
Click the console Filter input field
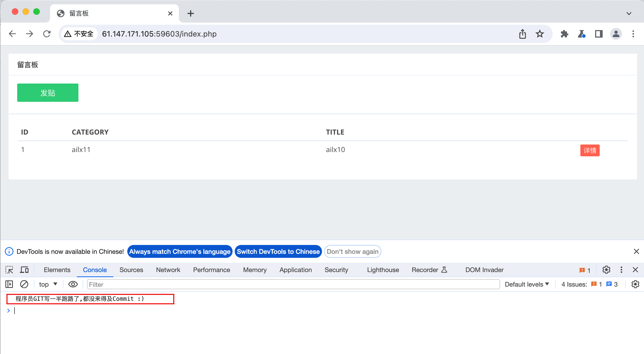293,284
